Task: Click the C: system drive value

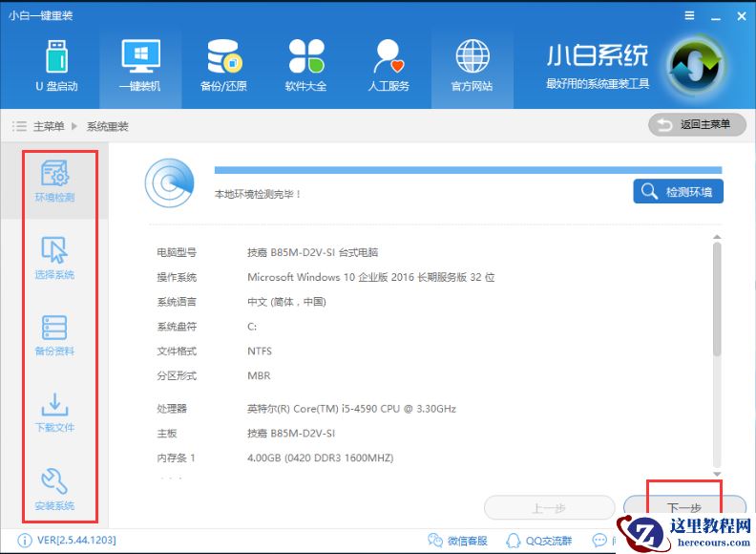Action: click(252, 327)
